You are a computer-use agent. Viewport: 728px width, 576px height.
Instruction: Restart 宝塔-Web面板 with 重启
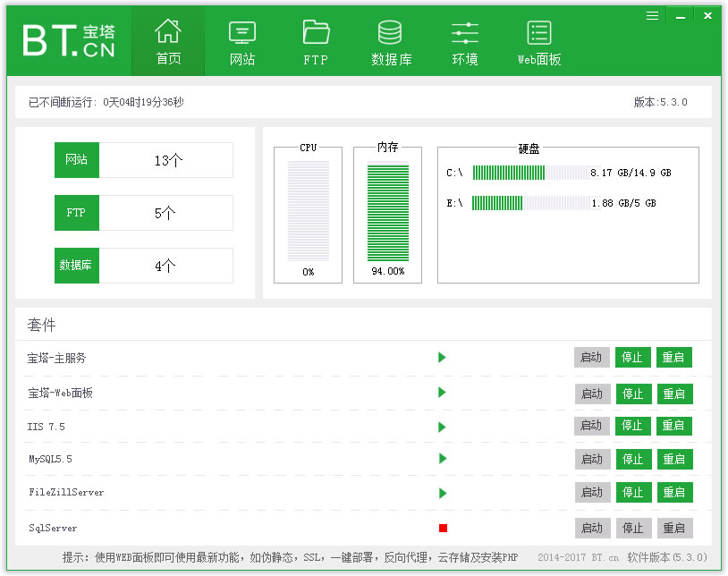point(675,394)
